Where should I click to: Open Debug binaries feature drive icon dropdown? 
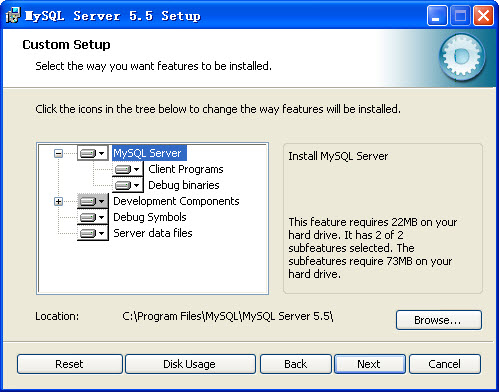pyautogui.click(x=128, y=185)
